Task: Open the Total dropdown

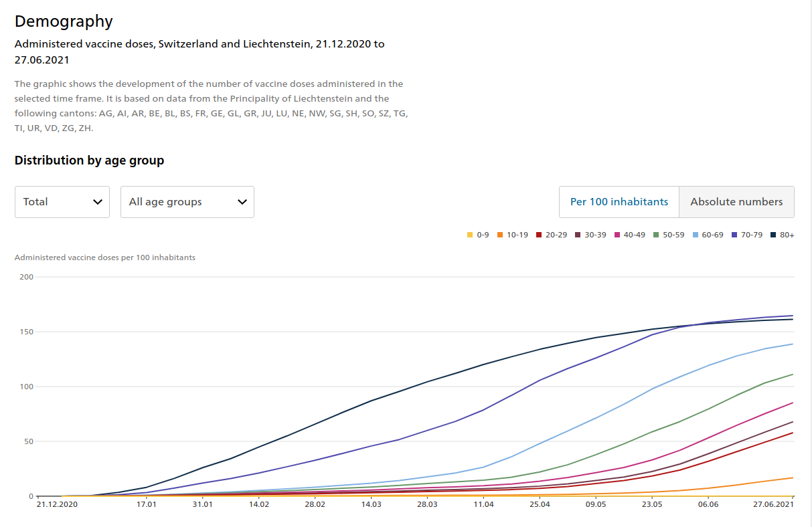Action: click(62, 202)
